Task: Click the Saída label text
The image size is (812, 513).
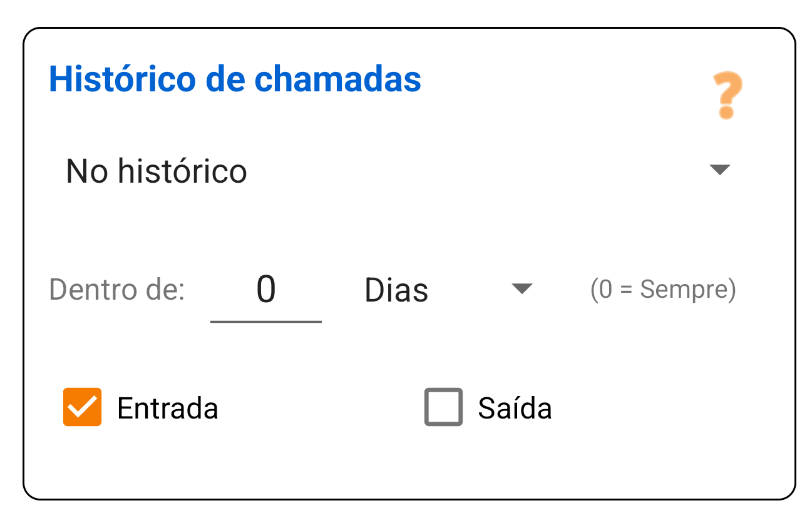Action: pos(515,408)
